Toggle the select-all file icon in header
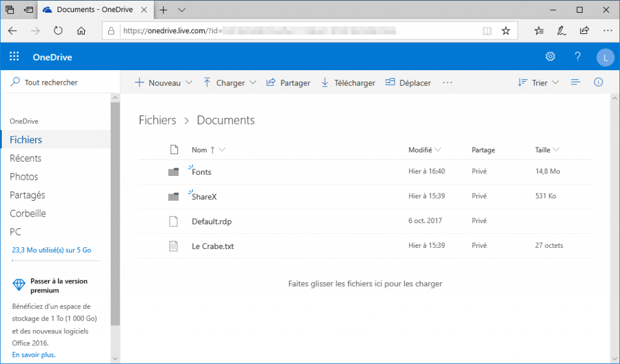This screenshot has width=620, height=364. pos(174,149)
